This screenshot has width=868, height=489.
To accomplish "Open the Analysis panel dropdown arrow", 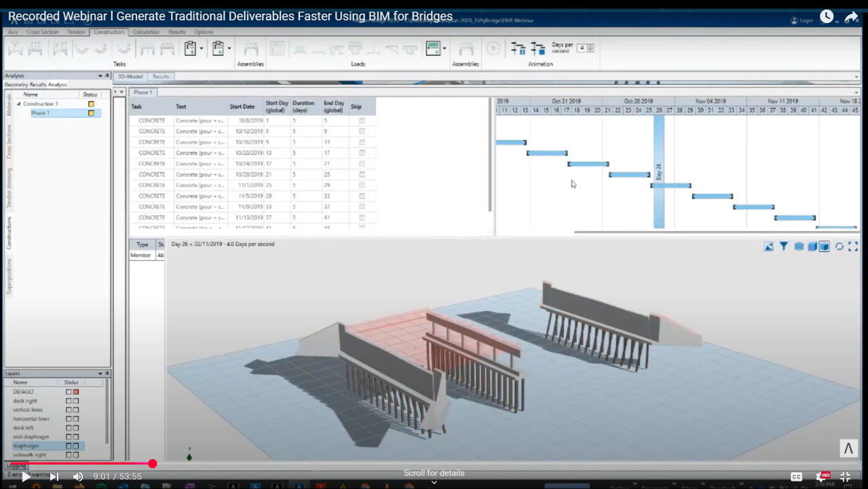I will (100, 76).
